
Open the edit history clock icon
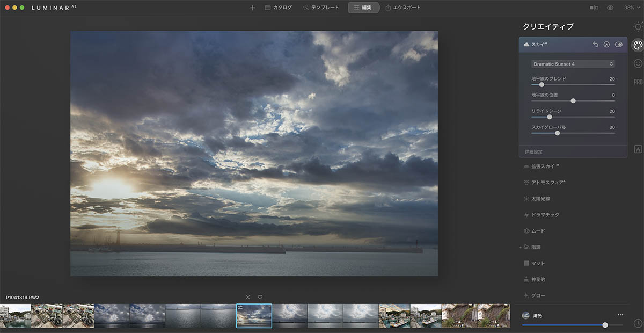point(638,323)
